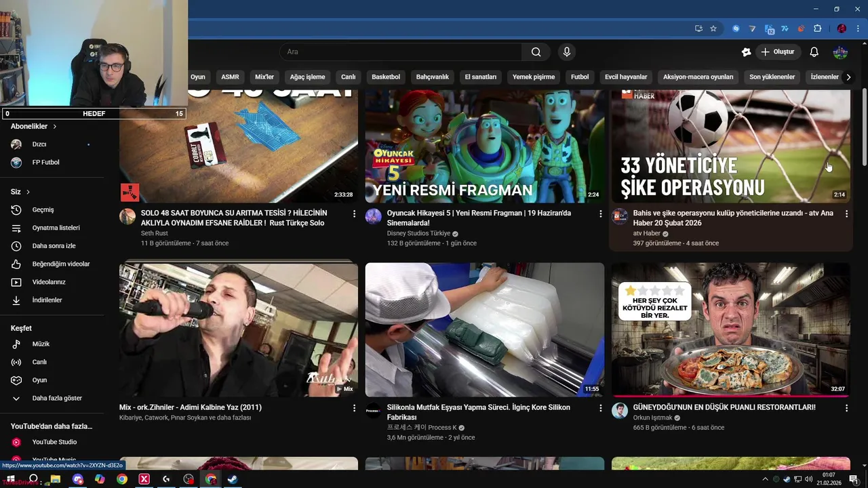Image resolution: width=868 pixels, height=488 pixels.
Task: Open Orkun Işıtmak channel avatar
Action: 620,411
